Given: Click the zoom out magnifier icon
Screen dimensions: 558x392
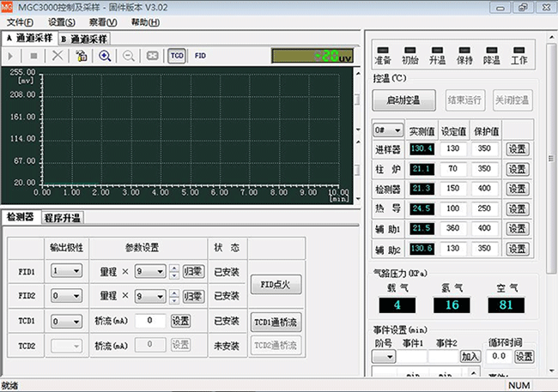Looking at the screenshot, I should [128, 56].
